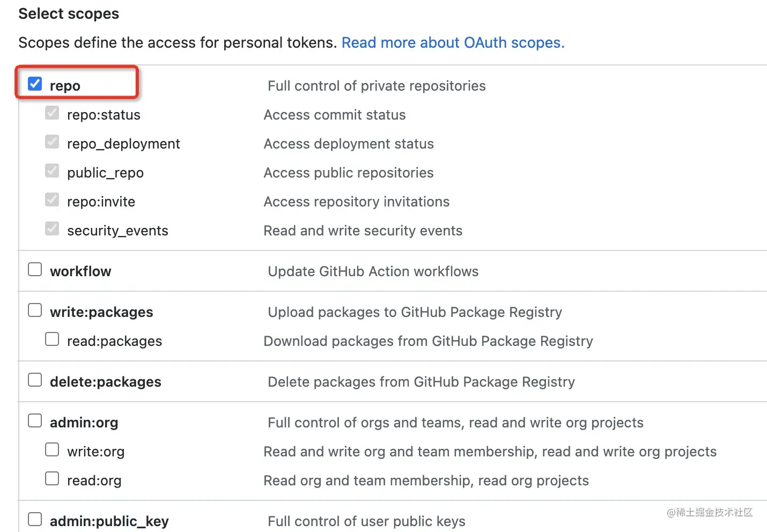Screen dimensions: 767x532
Task: Enable the workflow scope checkbox
Action: tap(35, 269)
